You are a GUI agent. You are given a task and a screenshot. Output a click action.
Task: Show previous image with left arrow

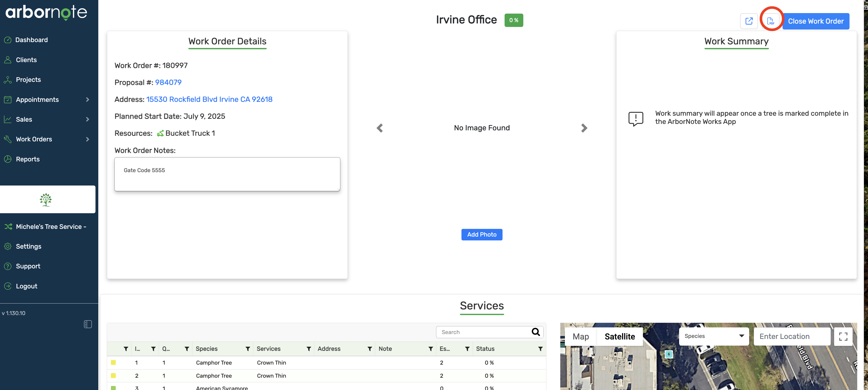pos(380,128)
